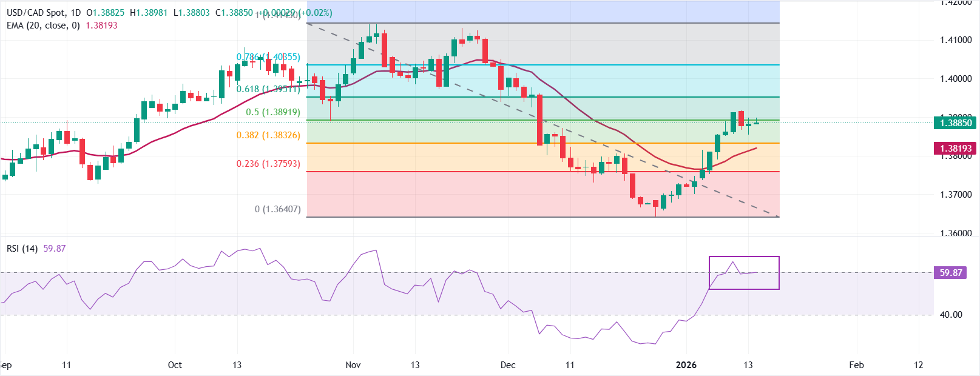Click the red 1.38193 EMA price tag

coord(956,148)
